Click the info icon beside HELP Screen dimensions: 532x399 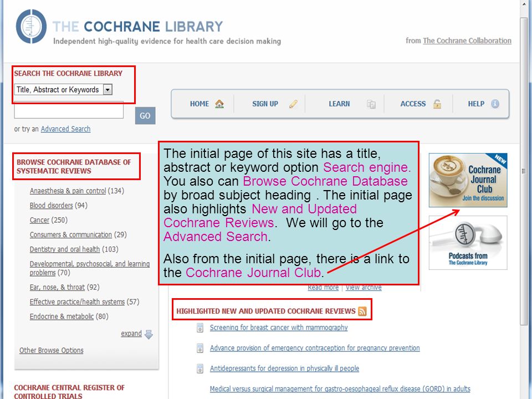coord(495,104)
